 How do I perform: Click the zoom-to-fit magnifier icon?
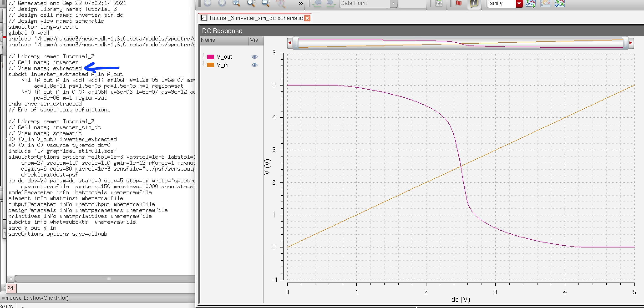tap(236, 3)
